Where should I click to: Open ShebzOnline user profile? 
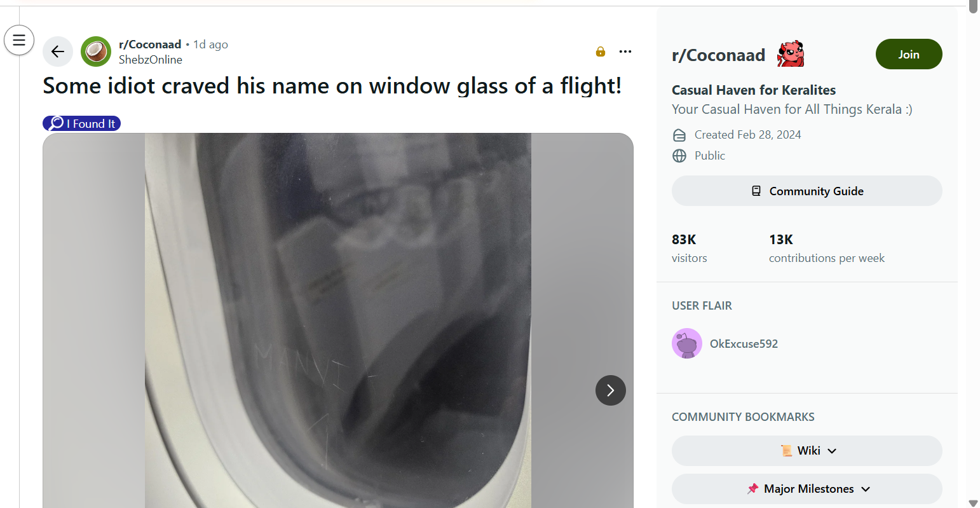[151, 60]
